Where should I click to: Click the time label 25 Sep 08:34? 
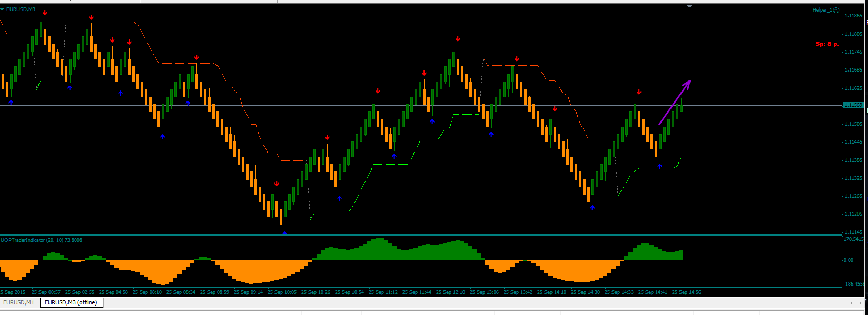pos(181,292)
